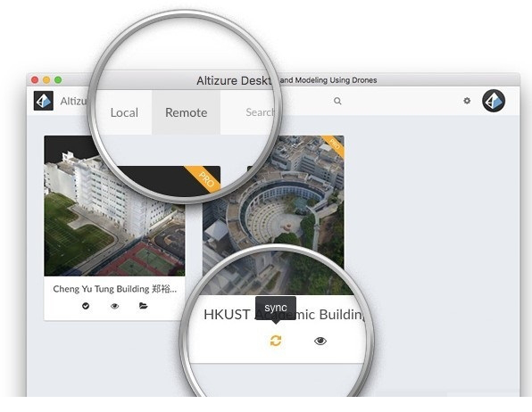Click the orange sync icon under HKUST
532x412 pixels.
[x=276, y=341]
